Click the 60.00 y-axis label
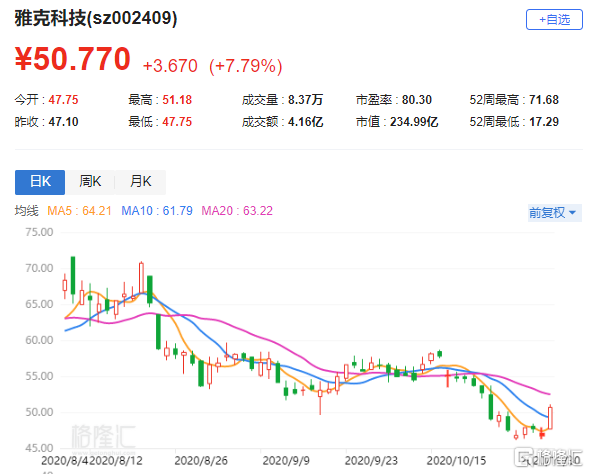This screenshot has width=589, height=474. [39, 340]
